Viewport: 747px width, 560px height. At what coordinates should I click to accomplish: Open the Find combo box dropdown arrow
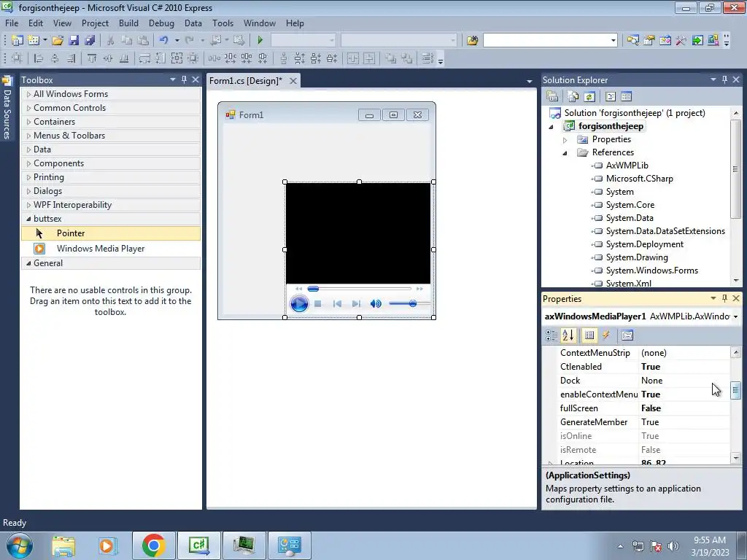[613, 41]
